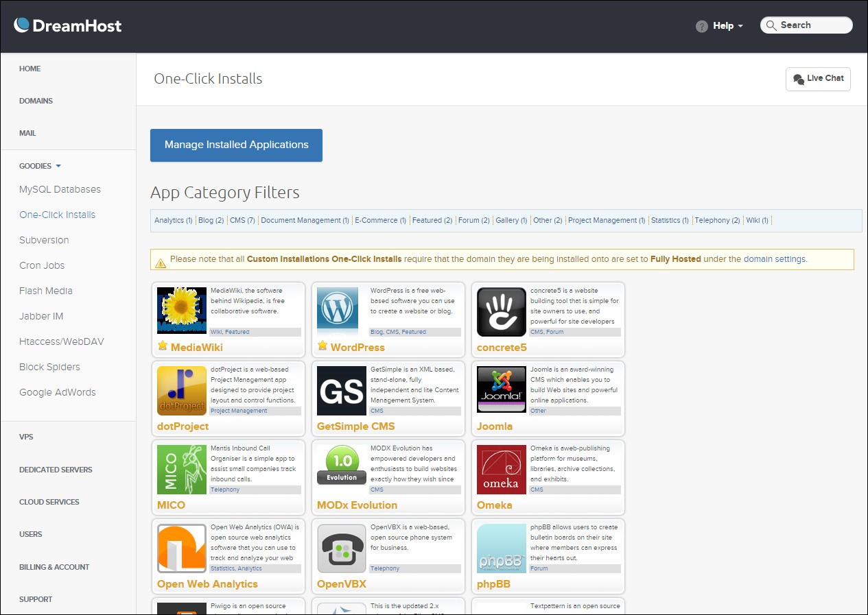Click the warning triangle in the notice
Viewport: 868px width, 615px height.
pos(161,263)
